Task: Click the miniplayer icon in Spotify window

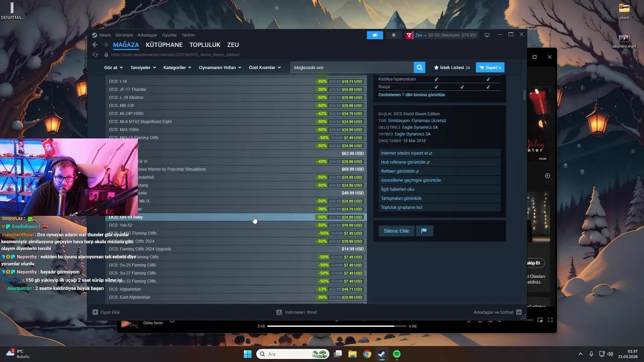Action: click(540, 320)
